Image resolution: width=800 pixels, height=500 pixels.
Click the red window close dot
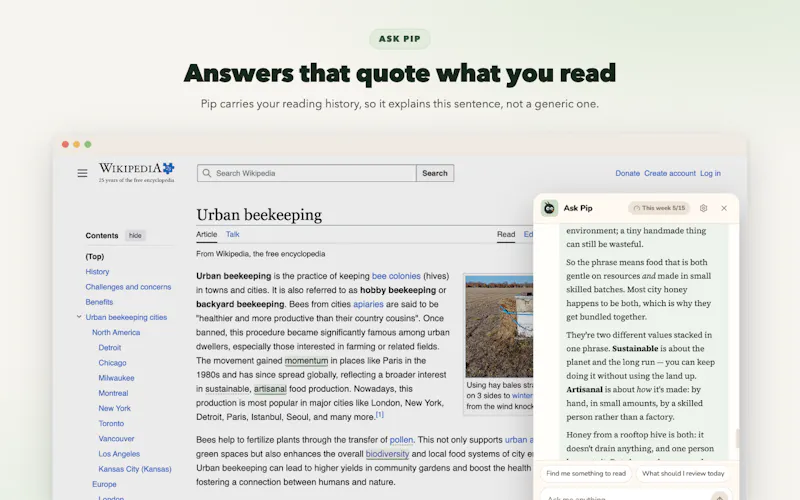(65, 144)
